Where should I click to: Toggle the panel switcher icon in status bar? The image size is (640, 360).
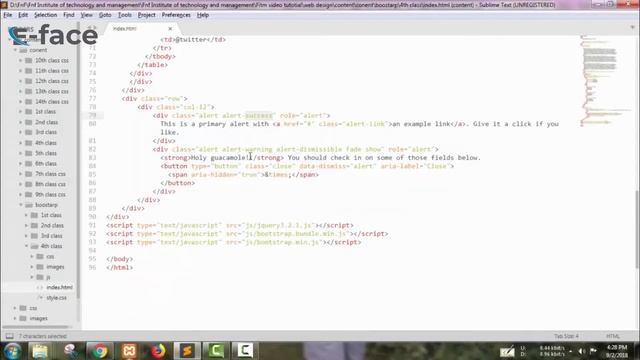tap(9, 336)
